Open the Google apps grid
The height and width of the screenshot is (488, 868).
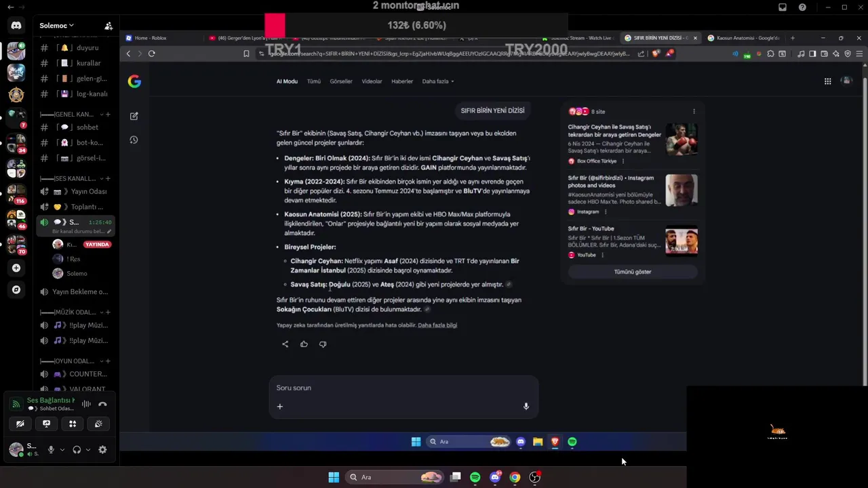pyautogui.click(x=827, y=81)
